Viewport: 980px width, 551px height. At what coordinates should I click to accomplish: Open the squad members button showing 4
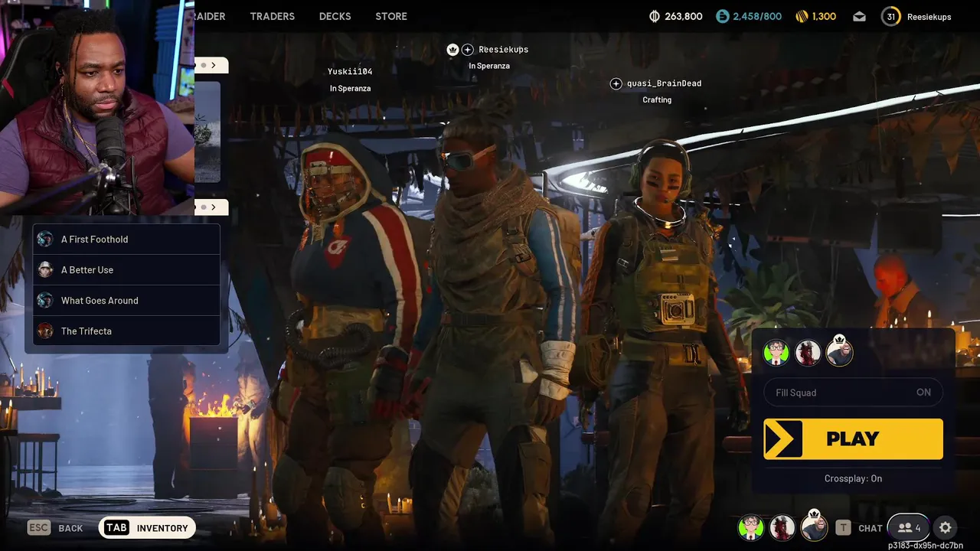[908, 527]
